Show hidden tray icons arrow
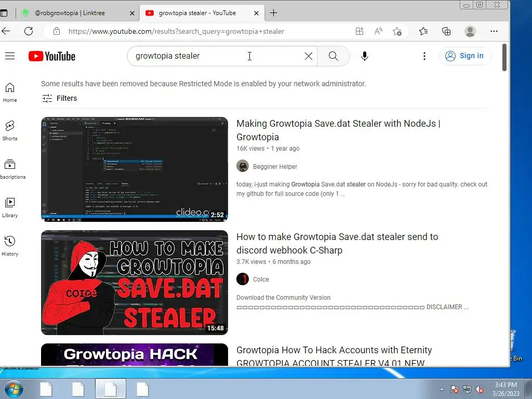 (x=442, y=390)
